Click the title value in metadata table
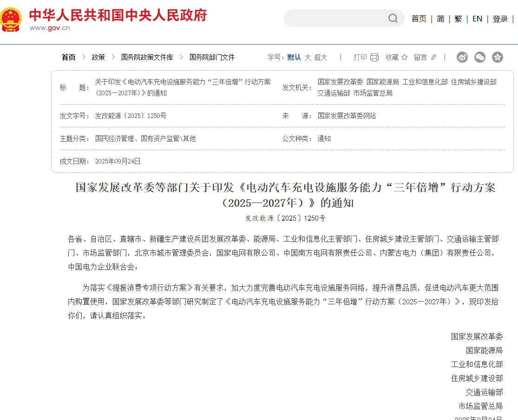This screenshot has height=420, width=518. pyautogui.click(x=183, y=87)
